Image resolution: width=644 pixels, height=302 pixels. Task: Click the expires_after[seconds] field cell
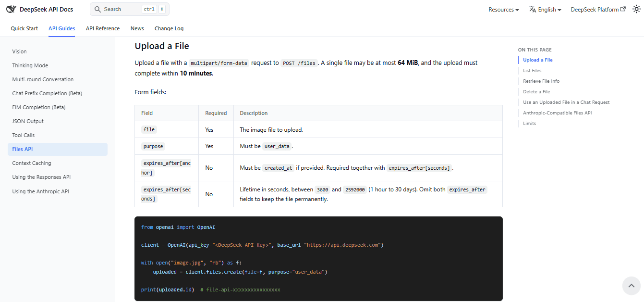tap(167, 194)
